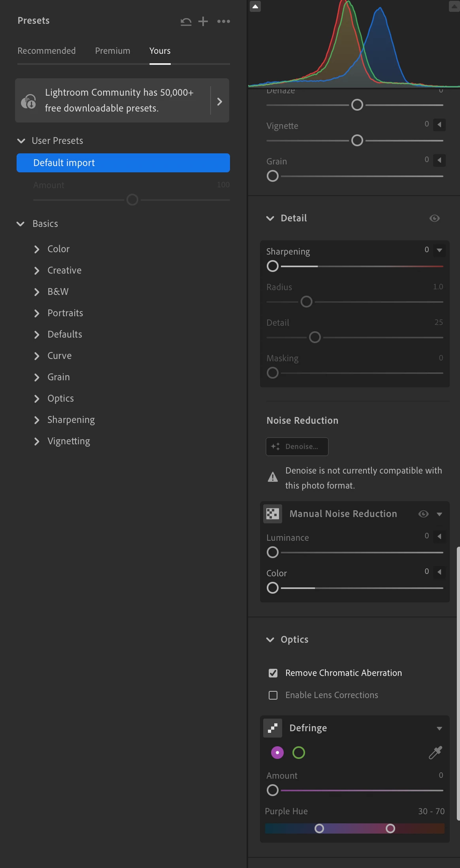Screen dimensions: 460x868
Task: Toggle Manual Noise Reduction eye icon
Action: [x=423, y=514]
